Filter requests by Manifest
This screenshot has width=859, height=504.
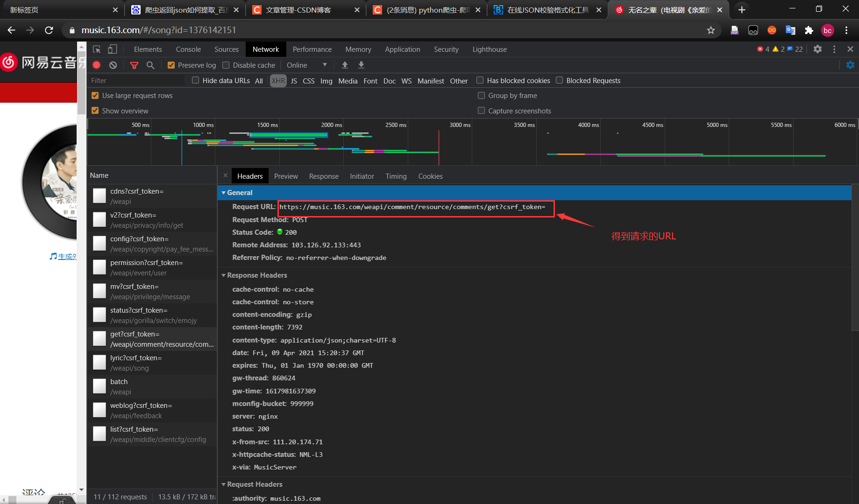(431, 81)
